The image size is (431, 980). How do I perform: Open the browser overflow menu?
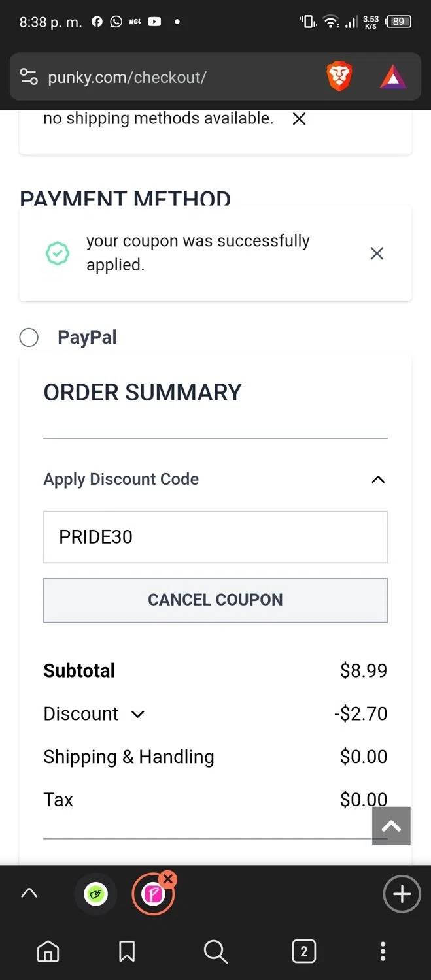[383, 951]
